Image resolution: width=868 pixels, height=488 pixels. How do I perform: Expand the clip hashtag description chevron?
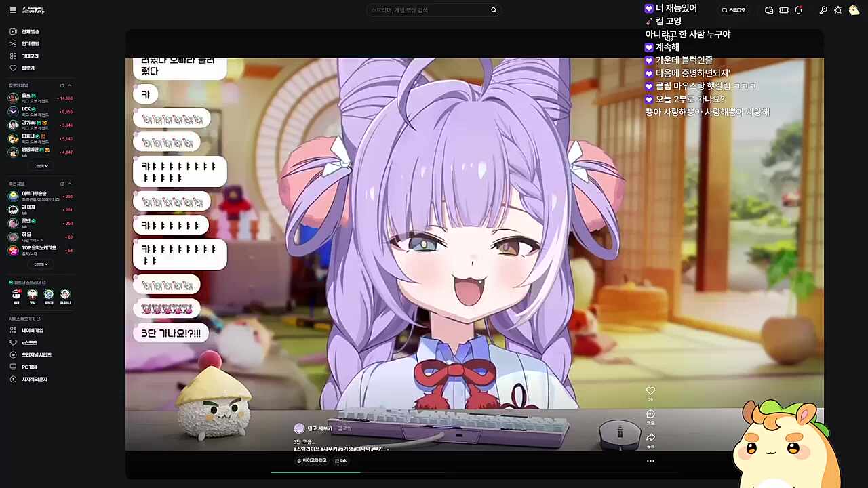click(388, 449)
